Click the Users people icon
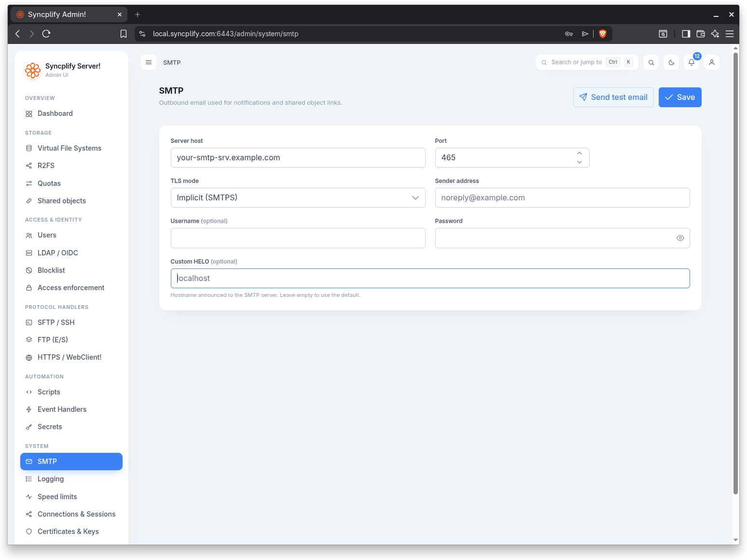Screen dimensions: 747x560 pyautogui.click(x=29, y=236)
